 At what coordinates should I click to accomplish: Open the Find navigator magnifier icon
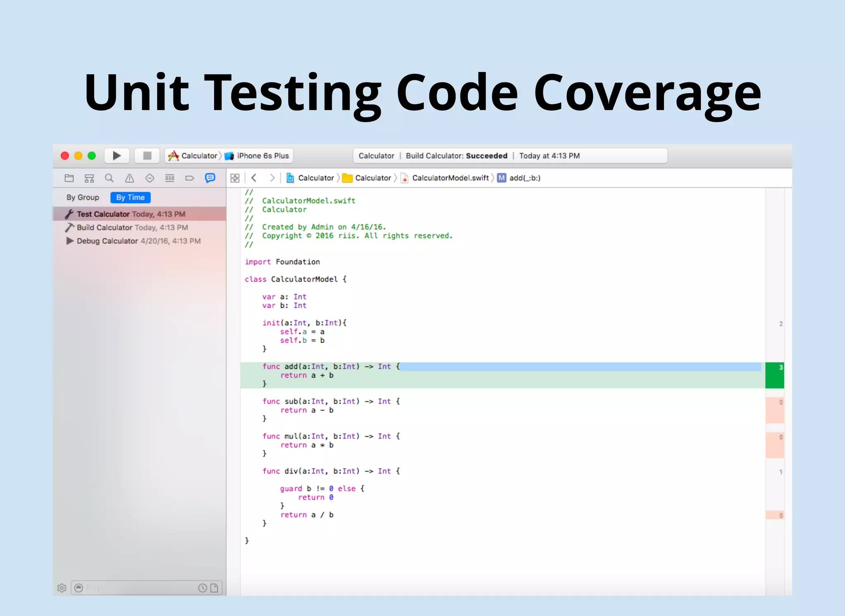coord(109,178)
